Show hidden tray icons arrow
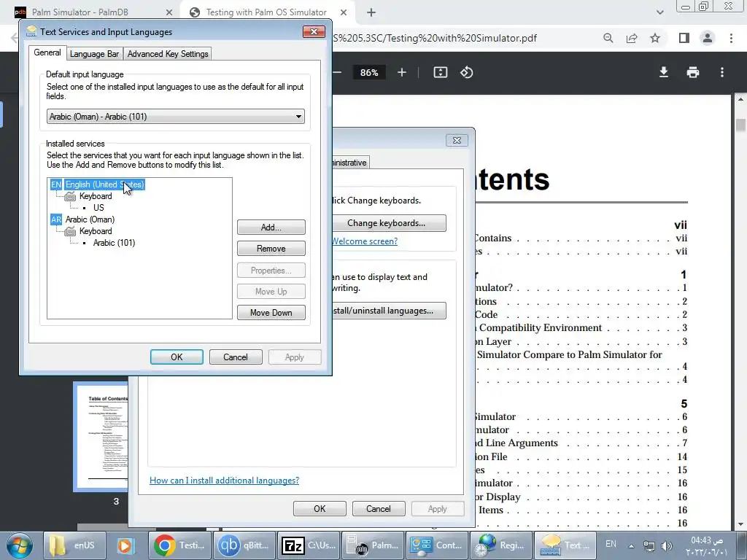747x560 pixels. [x=631, y=546]
